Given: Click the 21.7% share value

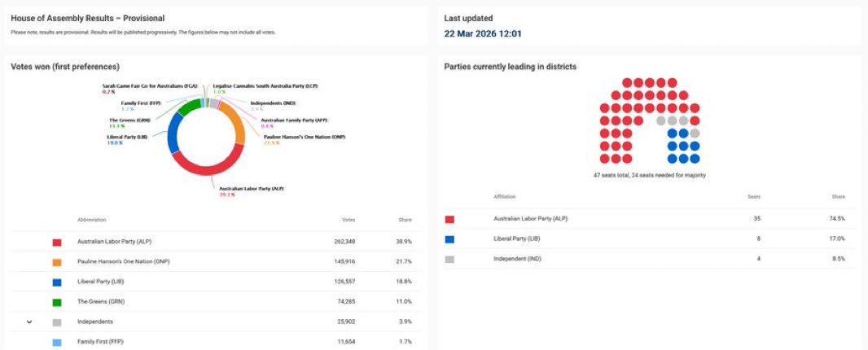Looking at the screenshot, I should tap(405, 261).
